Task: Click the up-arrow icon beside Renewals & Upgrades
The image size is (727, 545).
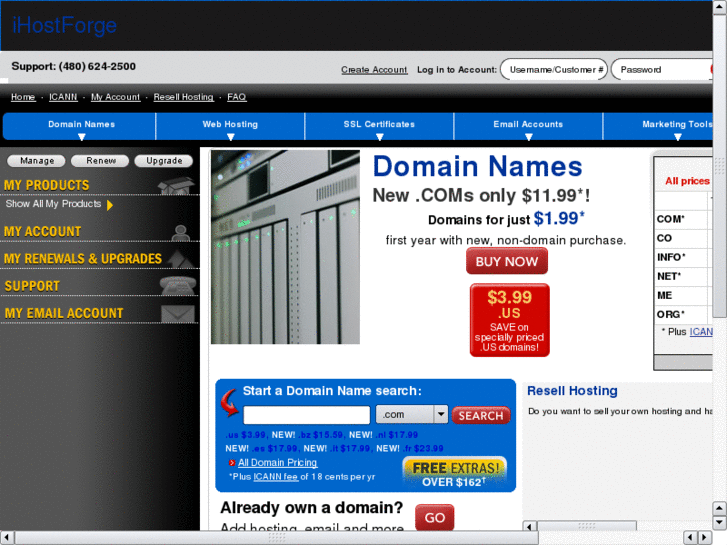Action: point(181,259)
